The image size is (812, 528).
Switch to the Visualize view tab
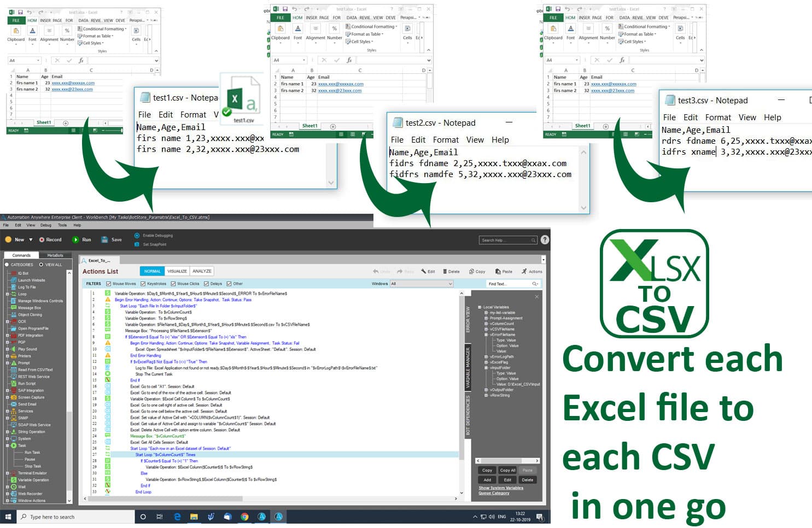point(177,271)
